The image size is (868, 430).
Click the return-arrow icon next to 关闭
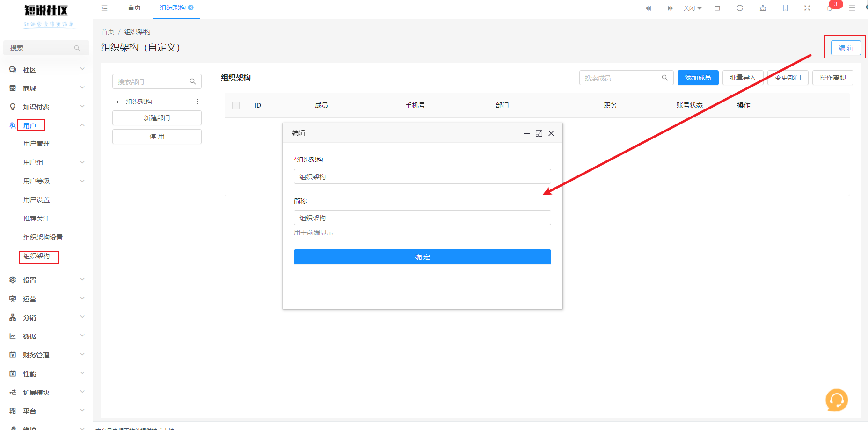pos(717,8)
